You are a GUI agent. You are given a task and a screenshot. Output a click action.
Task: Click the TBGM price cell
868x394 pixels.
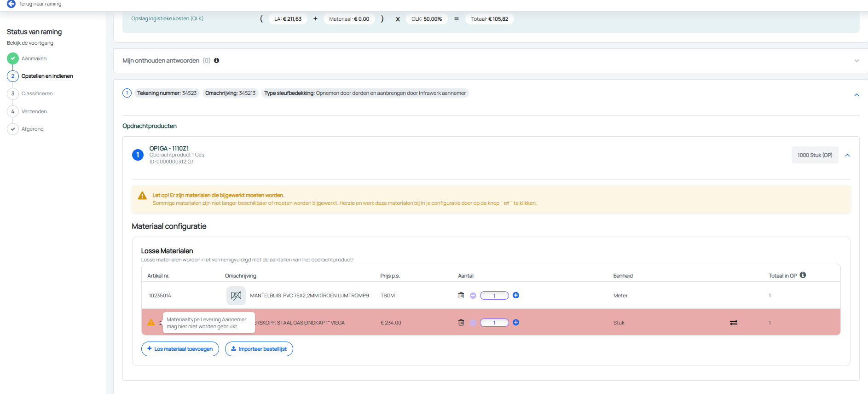tap(388, 295)
